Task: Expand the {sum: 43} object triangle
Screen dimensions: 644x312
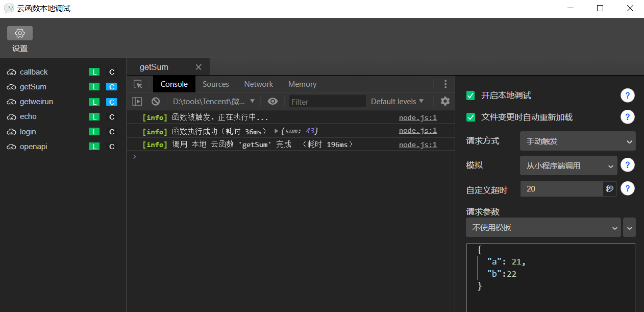Action: click(277, 131)
